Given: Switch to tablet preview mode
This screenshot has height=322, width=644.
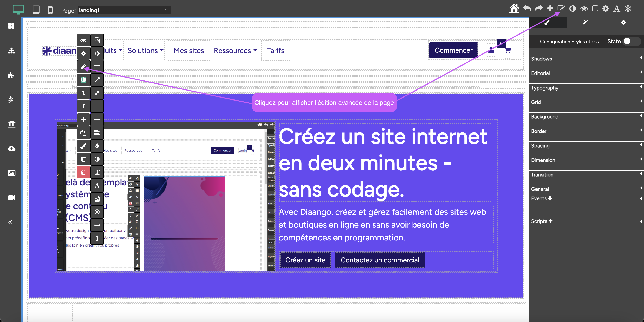Looking at the screenshot, I should pos(36,10).
